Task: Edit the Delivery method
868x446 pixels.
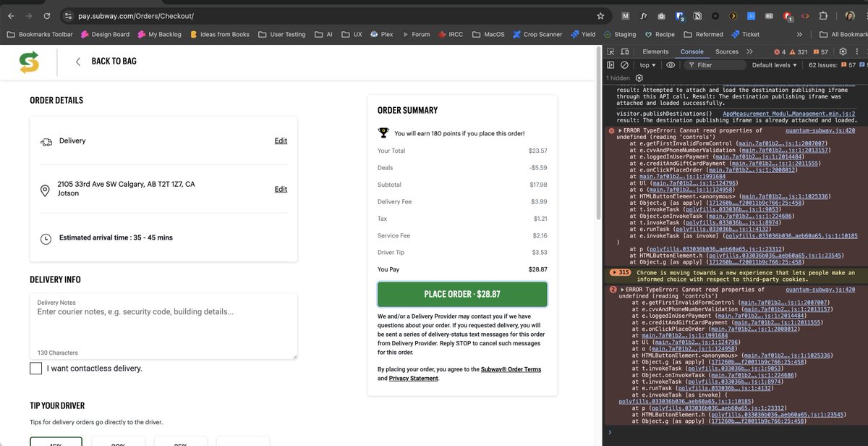Action: point(281,141)
